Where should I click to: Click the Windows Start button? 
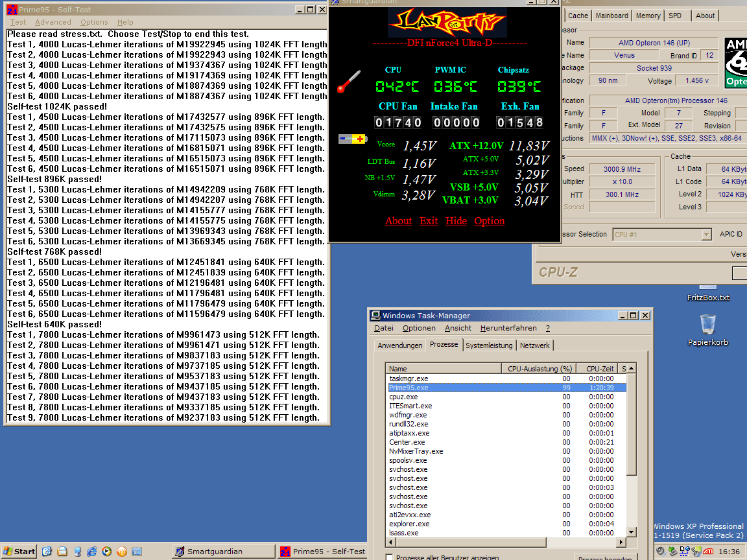19,552
